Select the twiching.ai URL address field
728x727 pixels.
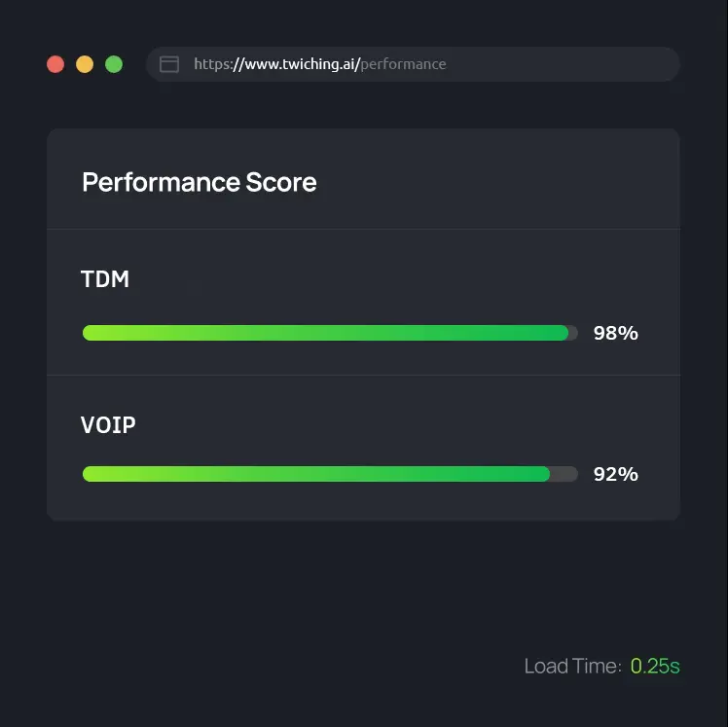(414, 64)
